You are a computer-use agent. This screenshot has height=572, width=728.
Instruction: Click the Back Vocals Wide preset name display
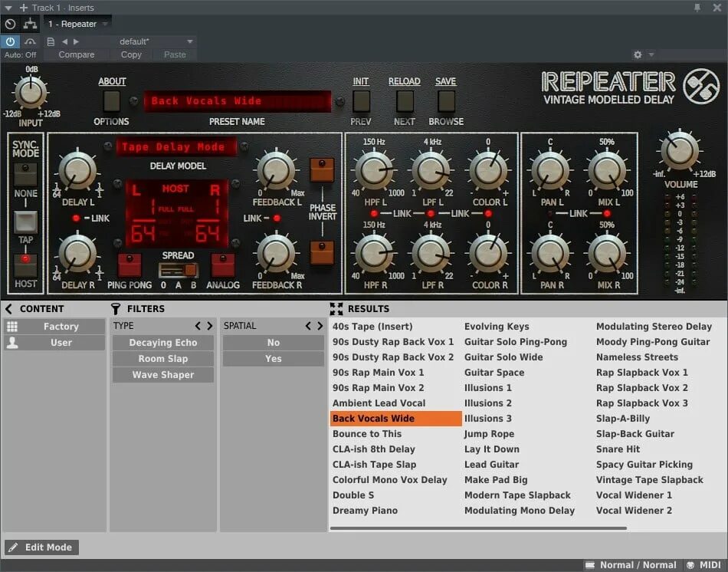click(238, 101)
